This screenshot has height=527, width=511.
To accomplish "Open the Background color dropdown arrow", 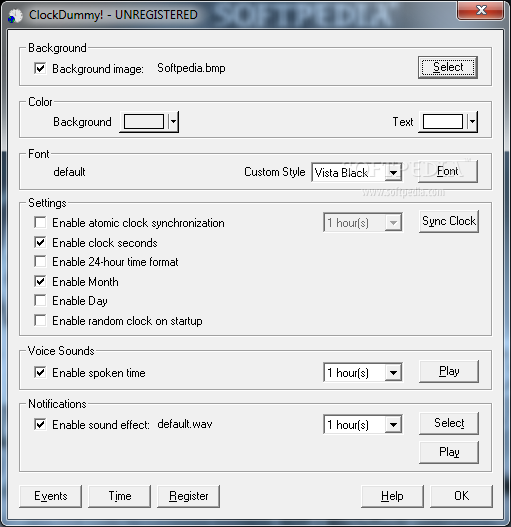I will tap(173, 121).
